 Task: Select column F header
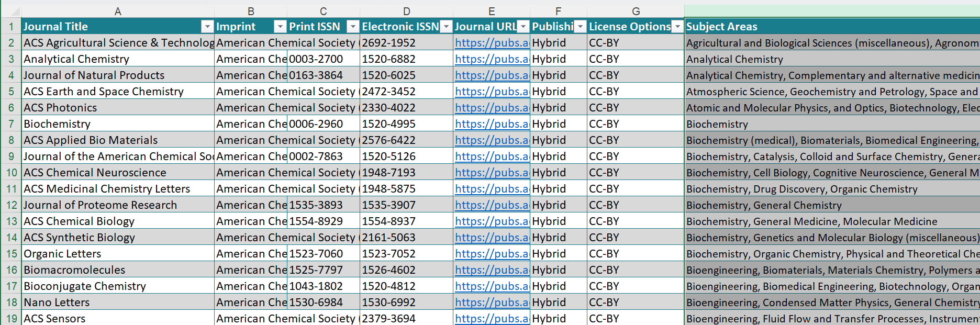559,12
